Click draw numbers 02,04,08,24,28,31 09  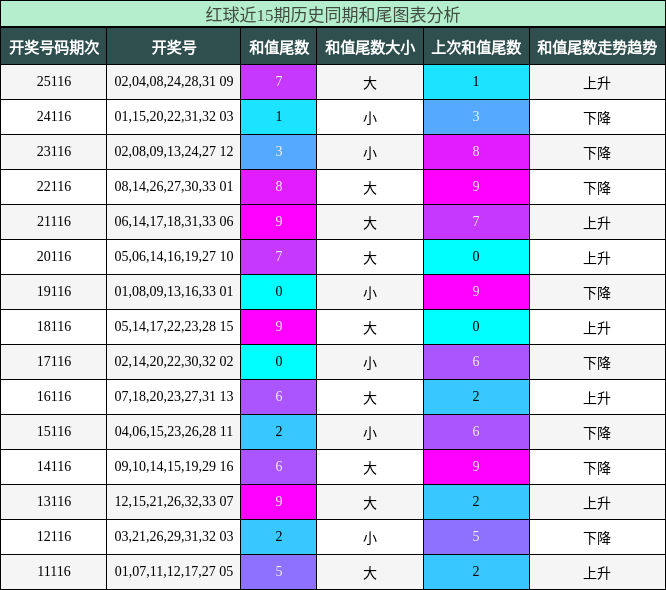174,81
